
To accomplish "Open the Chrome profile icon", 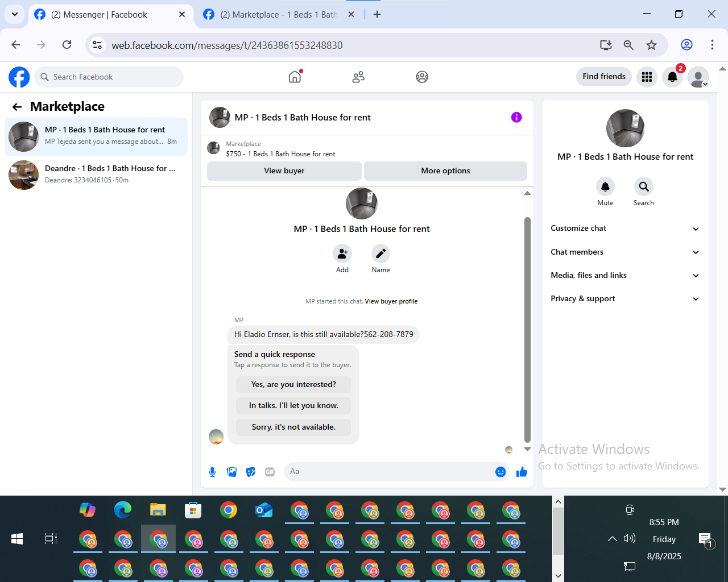I will pyautogui.click(x=686, y=45).
